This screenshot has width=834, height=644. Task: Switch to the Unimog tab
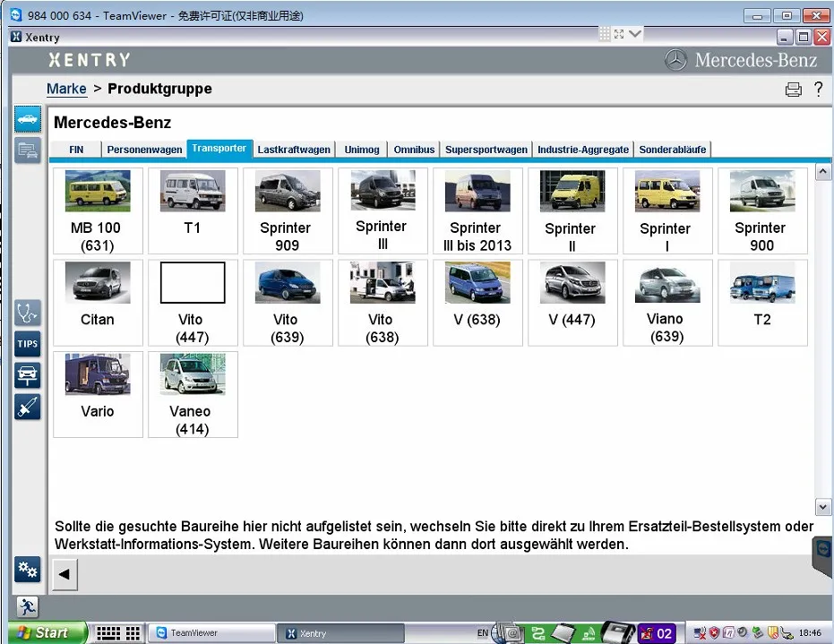[x=362, y=150]
